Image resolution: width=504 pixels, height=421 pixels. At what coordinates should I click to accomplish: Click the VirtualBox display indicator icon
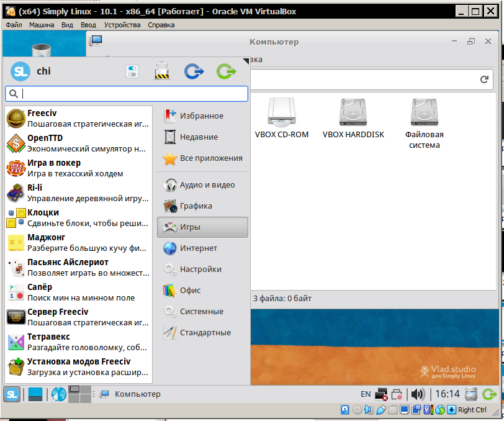(x=404, y=410)
